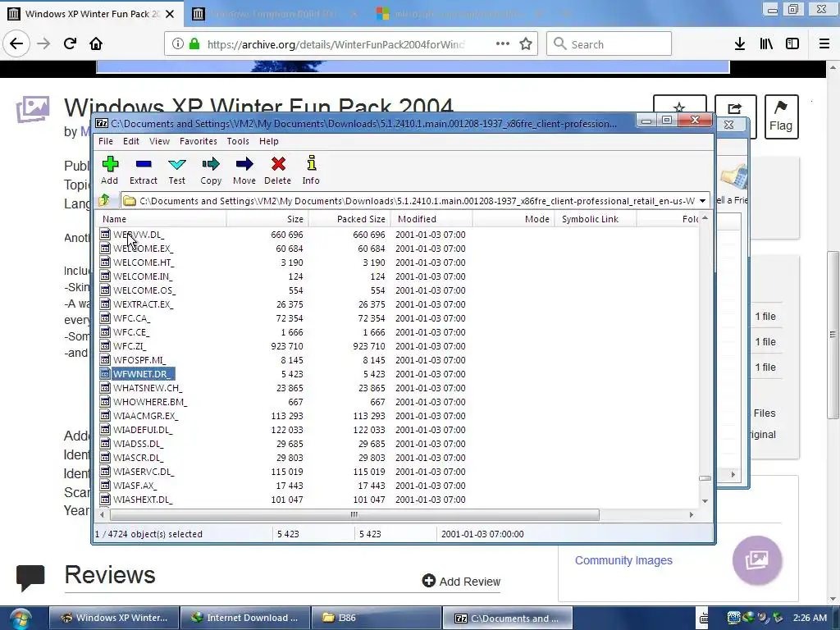Open the Community Images link
This screenshot has width=840, height=630.
click(x=623, y=559)
